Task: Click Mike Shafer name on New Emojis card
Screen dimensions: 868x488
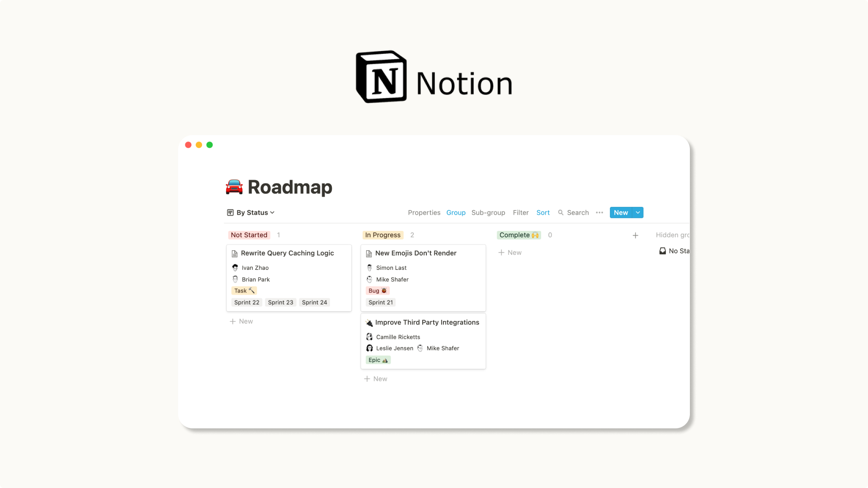Action: [x=392, y=280]
